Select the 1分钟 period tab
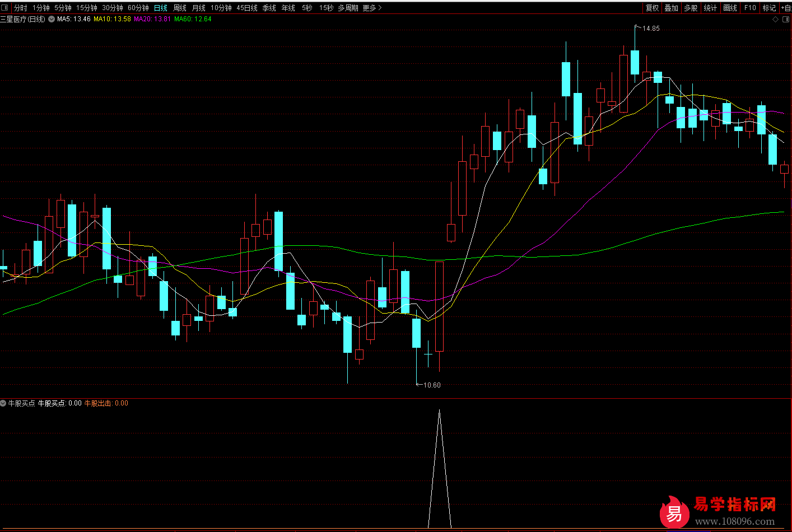The image size is (792, 532). 41,8
